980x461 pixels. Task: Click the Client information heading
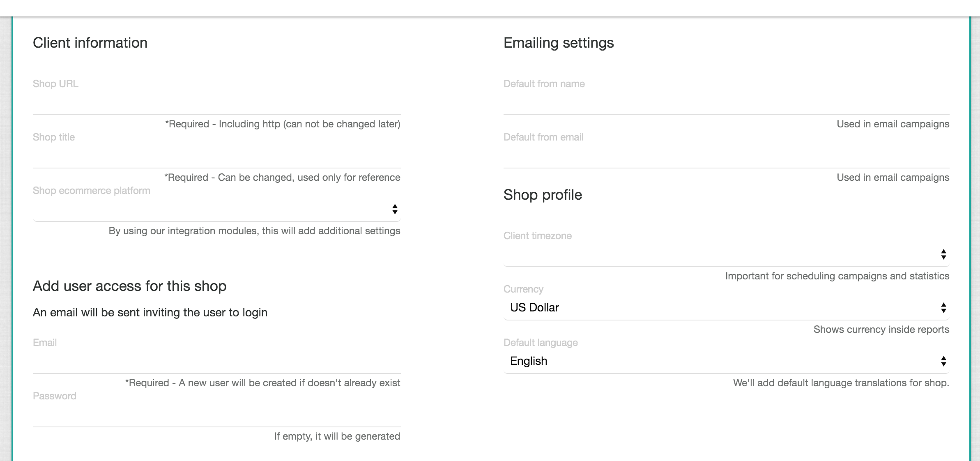[x=90, y=43]
